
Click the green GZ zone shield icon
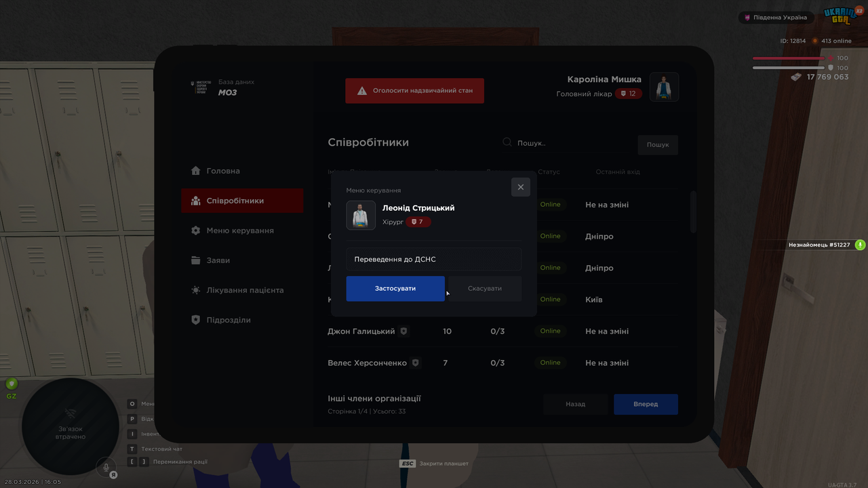[x=12, y=385]
